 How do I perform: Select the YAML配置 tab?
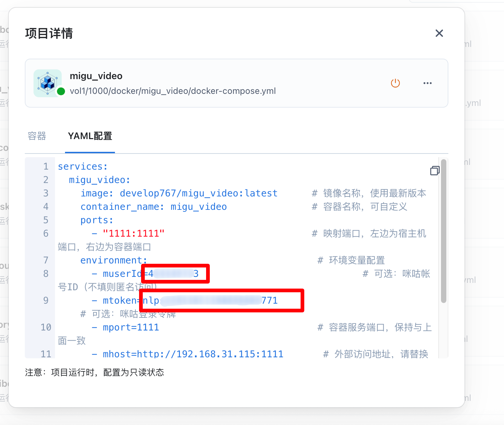click(90, 136)
